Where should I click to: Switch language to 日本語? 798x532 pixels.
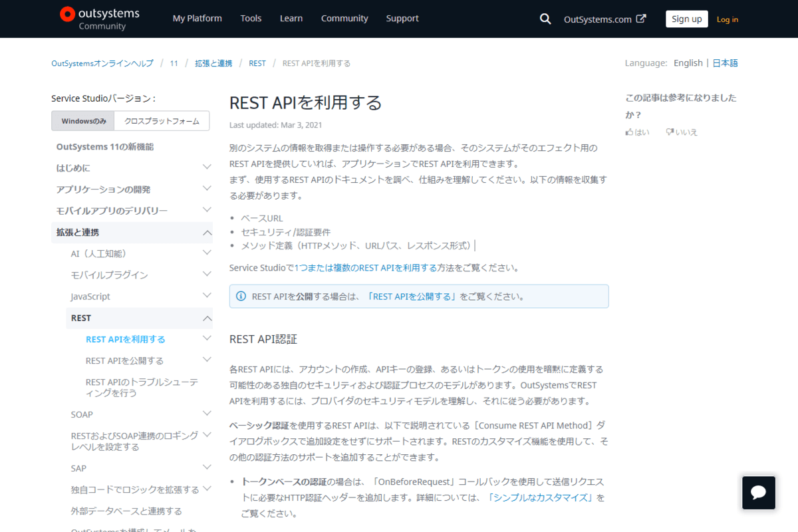pyautogui.click(x=725, y=63)
